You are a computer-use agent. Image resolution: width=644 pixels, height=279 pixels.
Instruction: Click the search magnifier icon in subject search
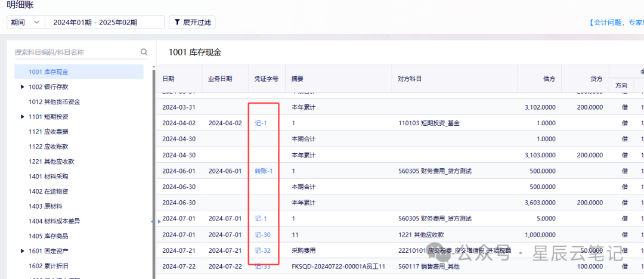click(144, 52)
